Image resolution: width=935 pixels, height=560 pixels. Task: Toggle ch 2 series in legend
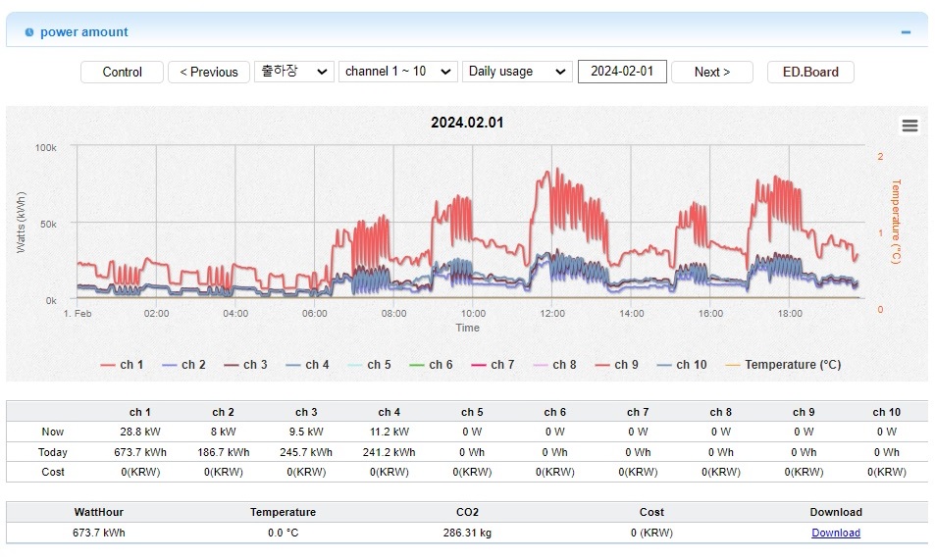click(184, 365)
